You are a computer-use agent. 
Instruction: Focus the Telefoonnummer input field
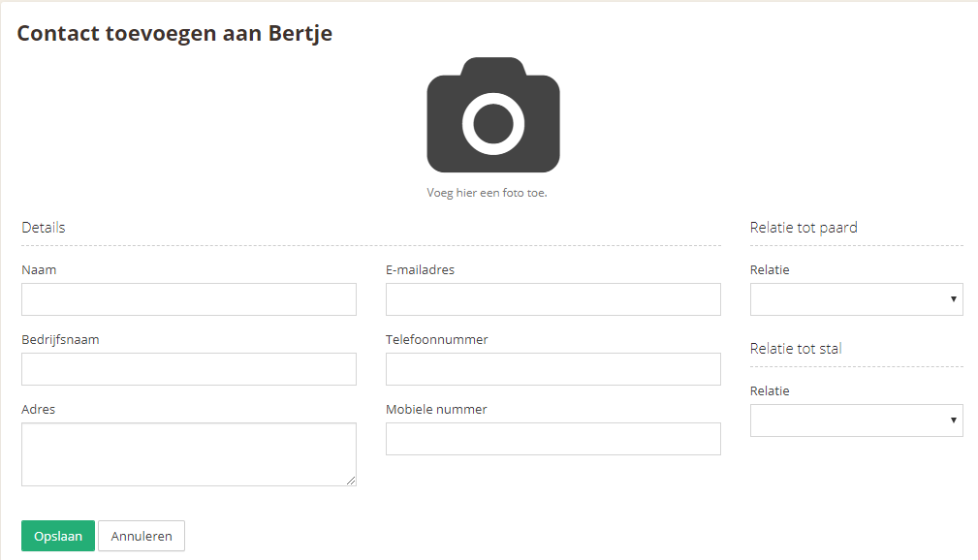pyautogui.click(x=553, y=369)
